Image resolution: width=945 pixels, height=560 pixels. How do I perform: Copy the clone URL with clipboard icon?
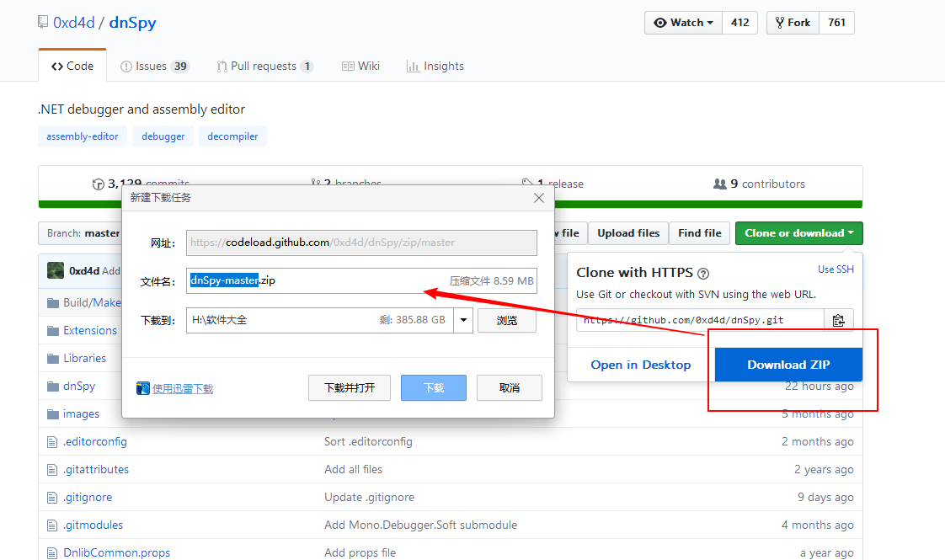coord(838,320)
